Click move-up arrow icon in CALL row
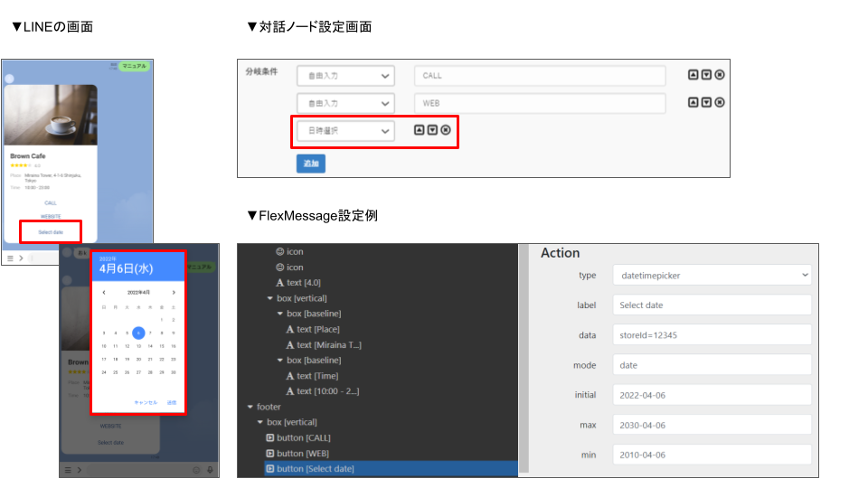 (693, 76)
